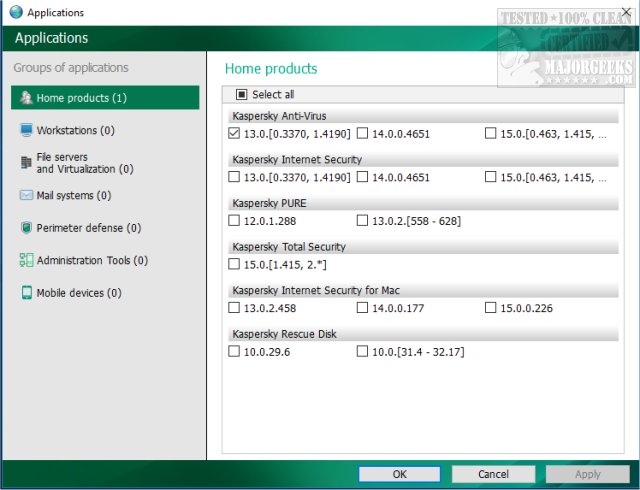This screenshot has width=640, height=490.
Task: Check Internet Security for Mac 15.0.0.226
Action: pos(490,308)
